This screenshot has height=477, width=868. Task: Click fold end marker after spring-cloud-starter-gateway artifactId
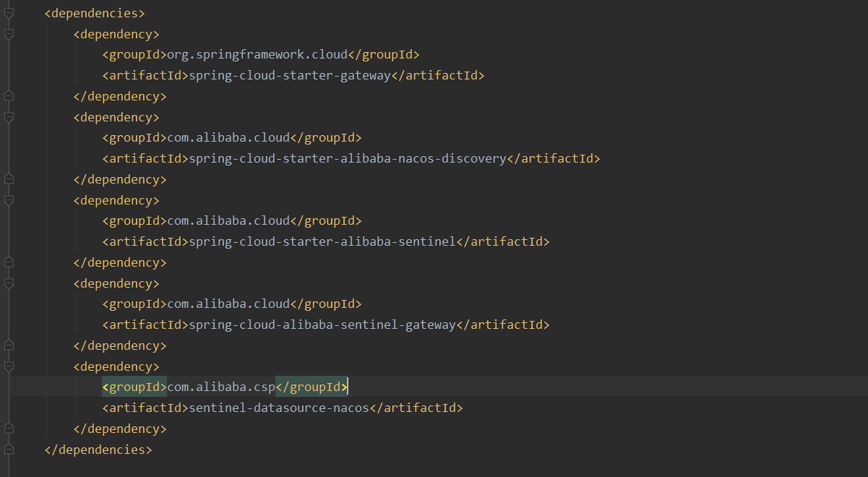[9, 95]
